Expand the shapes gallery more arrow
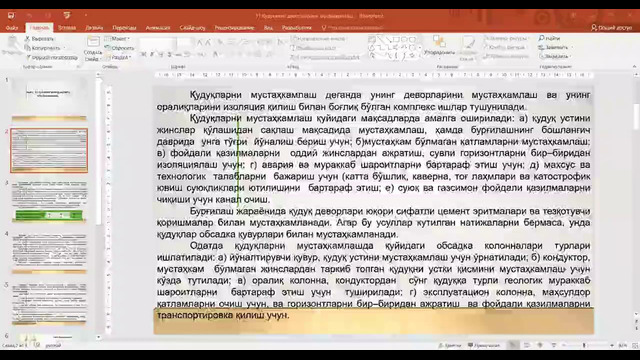The image size is (640, 360). pos(420,57)
